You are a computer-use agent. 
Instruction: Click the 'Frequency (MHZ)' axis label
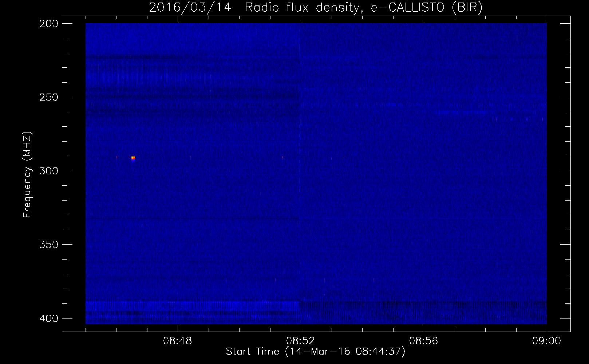(x=27, y=175)
